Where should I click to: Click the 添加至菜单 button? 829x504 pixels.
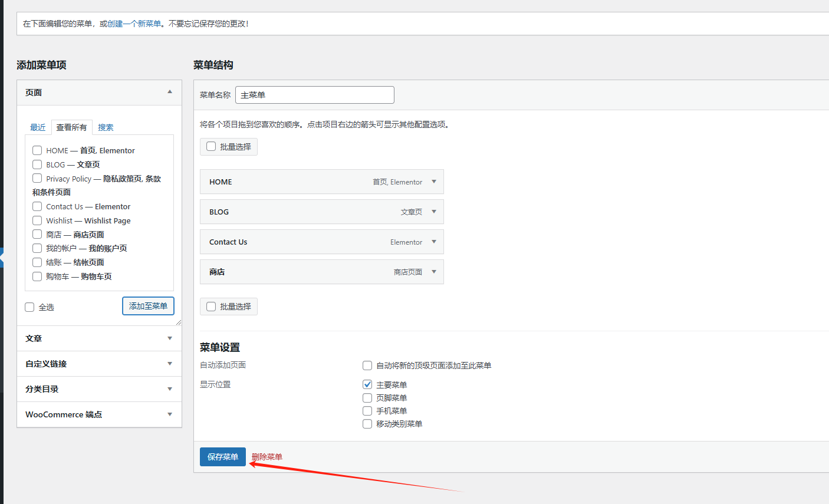(x=148, y=306)
